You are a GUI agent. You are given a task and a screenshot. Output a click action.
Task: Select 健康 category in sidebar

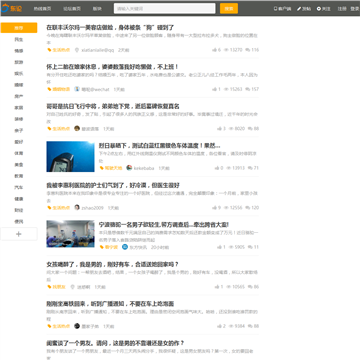pyautogui.click(x=19, y=199)
